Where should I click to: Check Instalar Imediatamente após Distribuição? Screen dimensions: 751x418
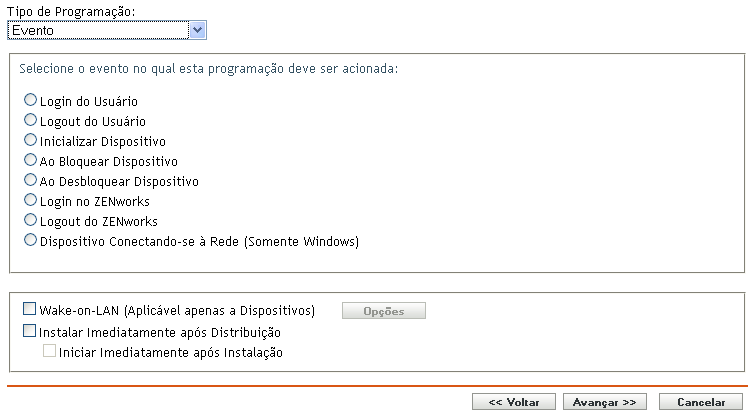point(29,331)
